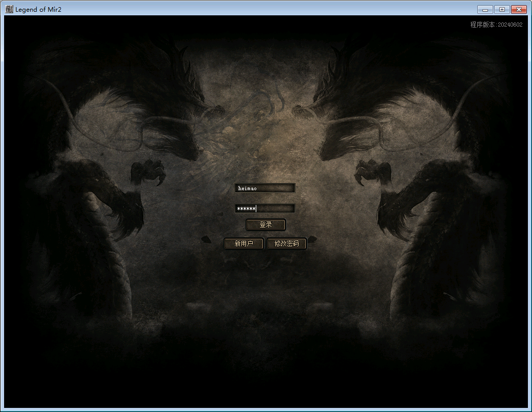Image resolution: width=532 pixels, height=412 pixels.
Task: Click the 修改密码 change password button
Action: pyautogui.click(x=286, y=244)
